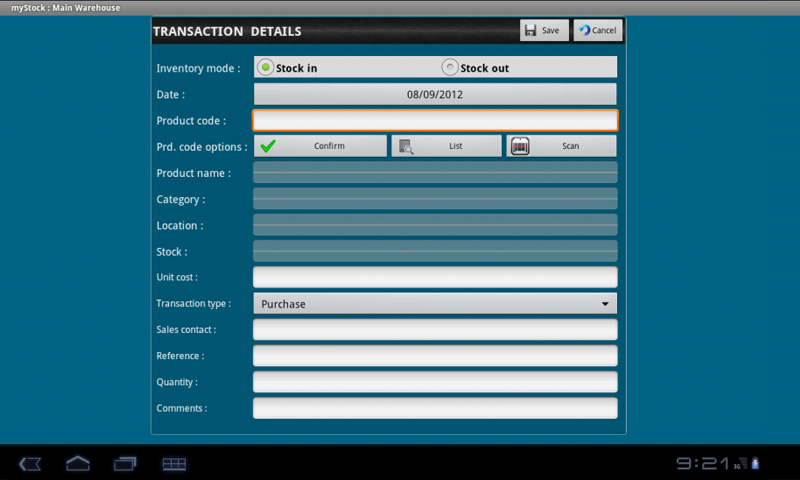Viewport: 800px width, 480px height.
Task: Click the Cancel undo arrow icon
Action: 584,31
